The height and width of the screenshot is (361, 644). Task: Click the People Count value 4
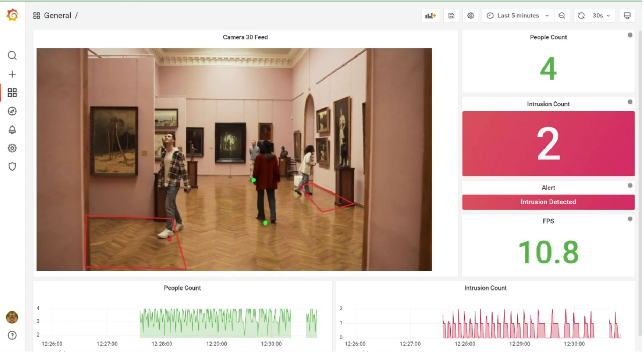[548, 68]
